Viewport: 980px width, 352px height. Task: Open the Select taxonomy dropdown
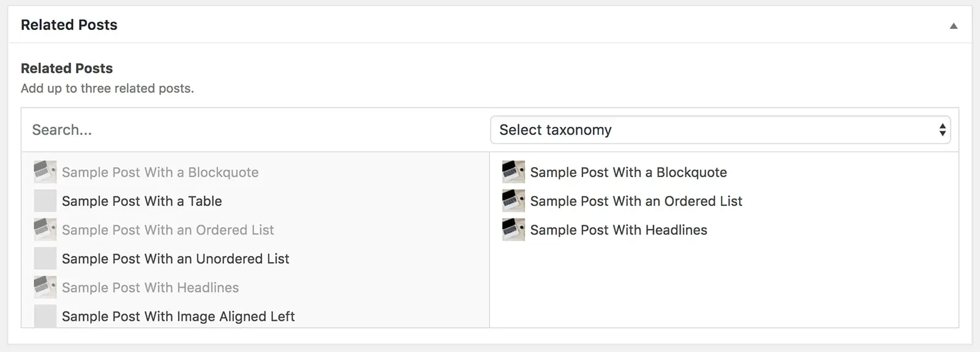(x=720, y=130)
